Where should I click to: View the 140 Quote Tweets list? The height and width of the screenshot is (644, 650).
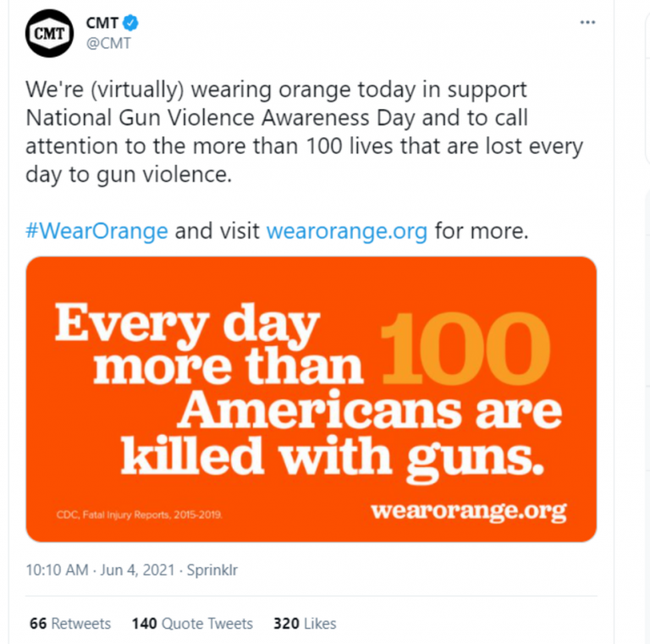(192, 624)
